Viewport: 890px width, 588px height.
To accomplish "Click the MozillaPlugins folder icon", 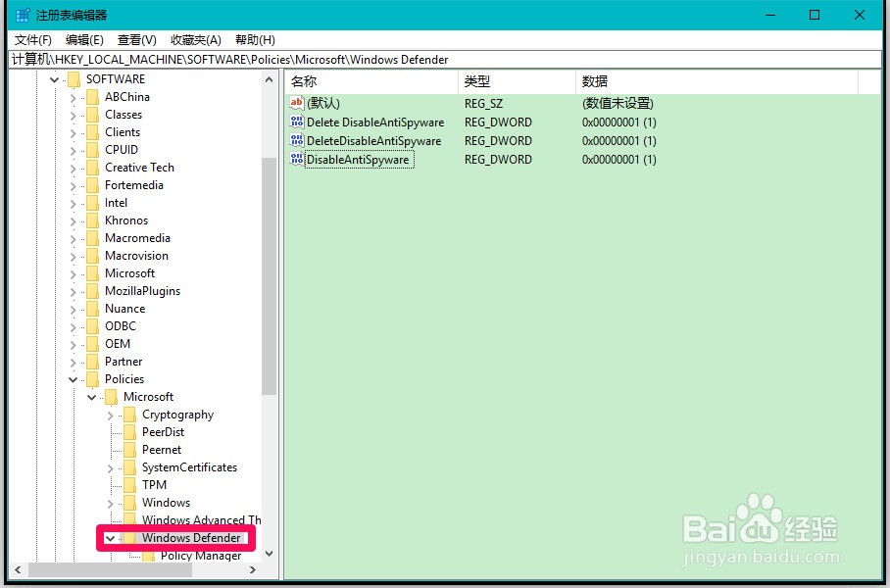I will pyautogui.click(x=92, y=291).
